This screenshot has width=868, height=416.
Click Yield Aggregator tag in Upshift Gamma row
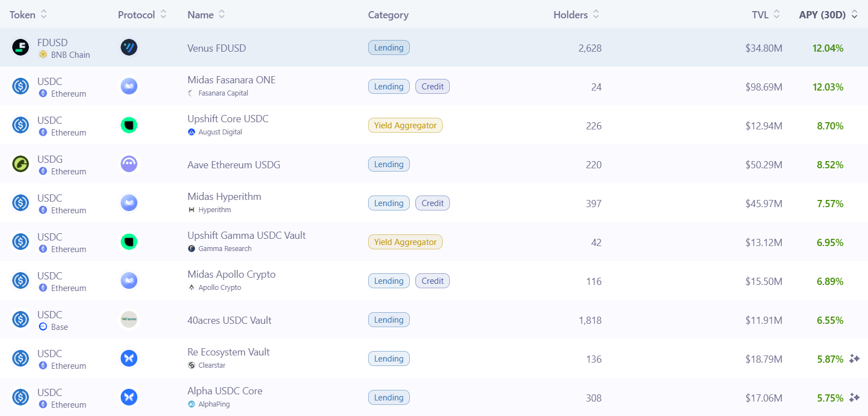(x=405, y=242)
